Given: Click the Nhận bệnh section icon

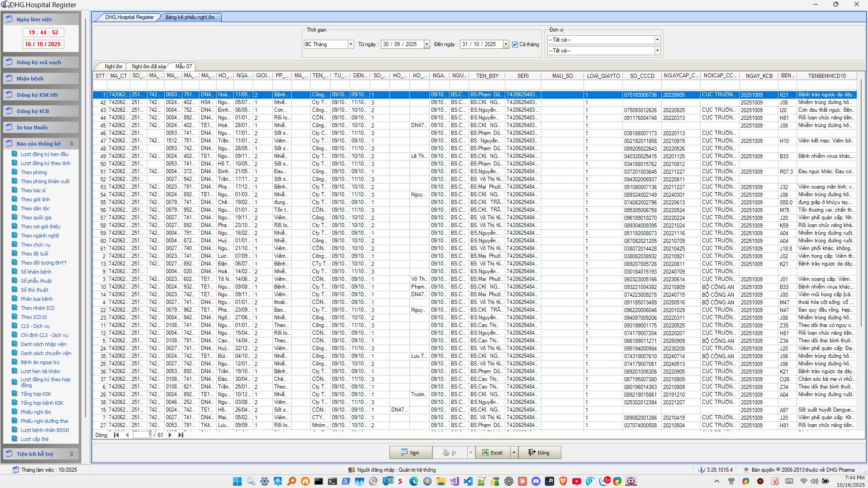Looking at the screenshot, I should click(9, 78).
